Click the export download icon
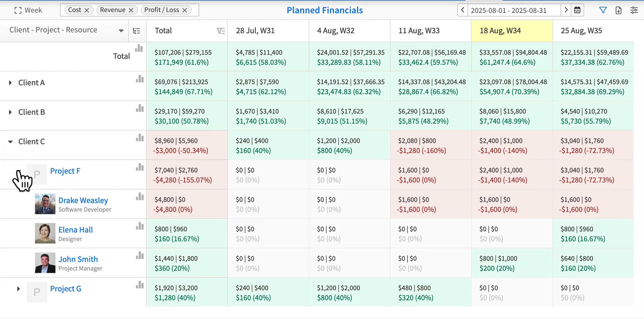This screenshot has height=319, width=644. 618,10
